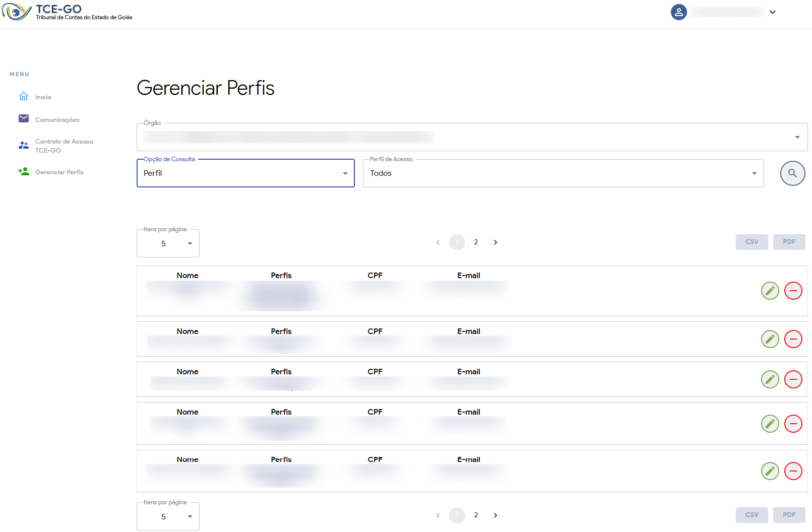Image resolution: width=812 pixels, height=532 pixels.
Task: Export the list using top PDF button
Action: (789, 242)
